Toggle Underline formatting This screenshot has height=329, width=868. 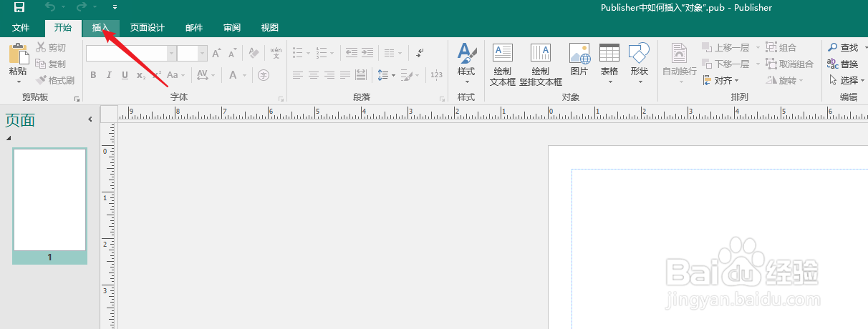coord(125,75)
